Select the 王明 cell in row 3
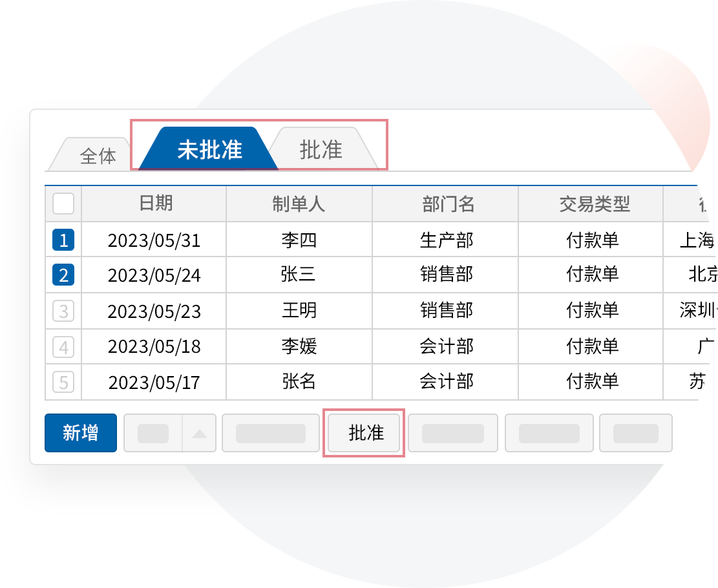This screenshot has height=588, width=718. [299, 311]
